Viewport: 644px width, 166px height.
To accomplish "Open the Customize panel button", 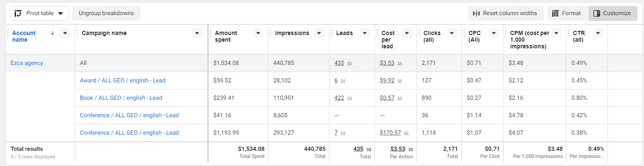I will [x=612, y=13].
